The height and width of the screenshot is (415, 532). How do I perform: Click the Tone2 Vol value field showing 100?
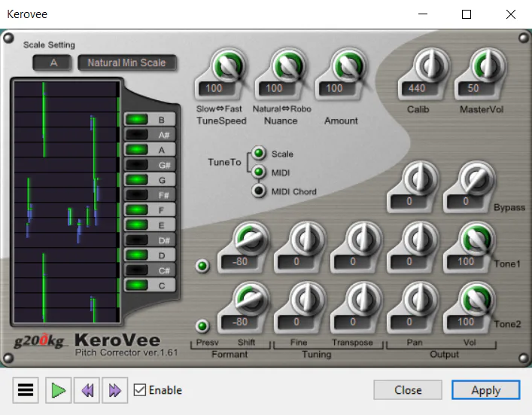tap(465, 322)
